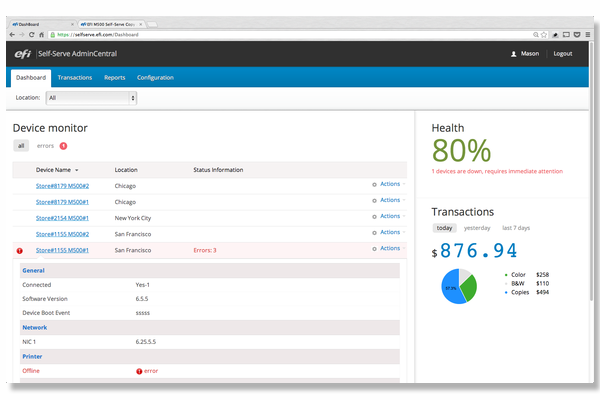The height and width of the screenshot is (400, 600).
Task: Click the Status Information column header
Action: point(218,170)
